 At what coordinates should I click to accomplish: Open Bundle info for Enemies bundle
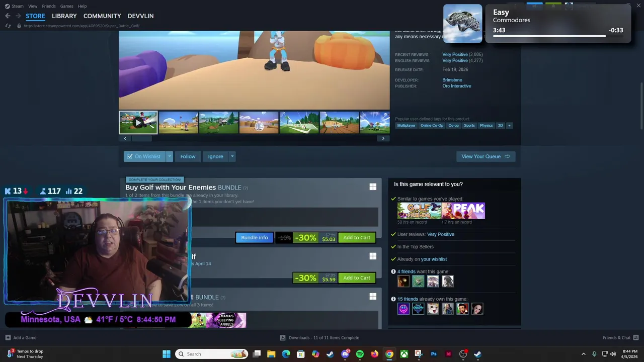coord(255,237)
